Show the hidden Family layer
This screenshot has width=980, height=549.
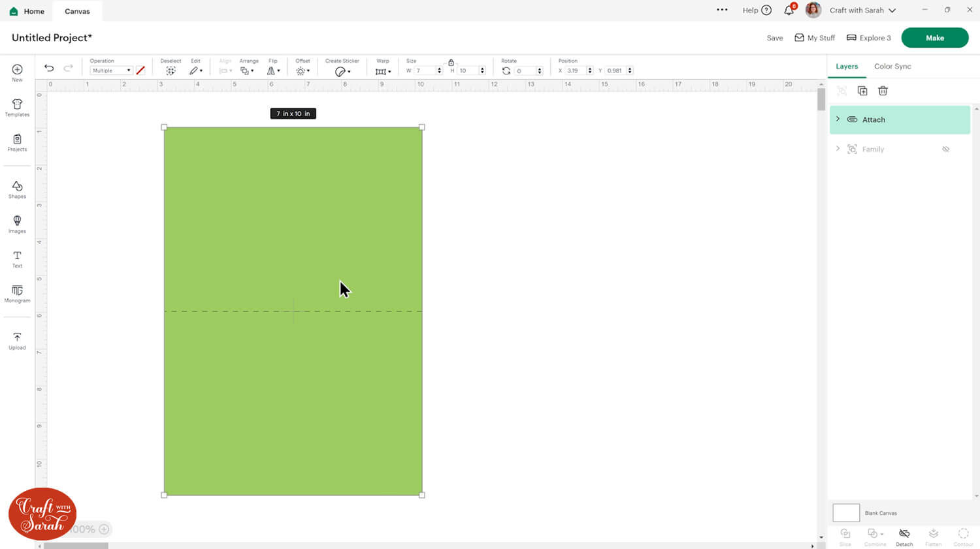click(x=945, y=149)
